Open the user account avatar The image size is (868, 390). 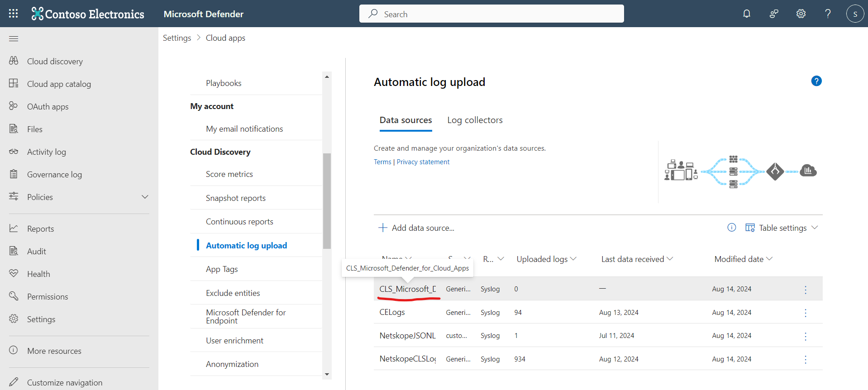[855, 14]
